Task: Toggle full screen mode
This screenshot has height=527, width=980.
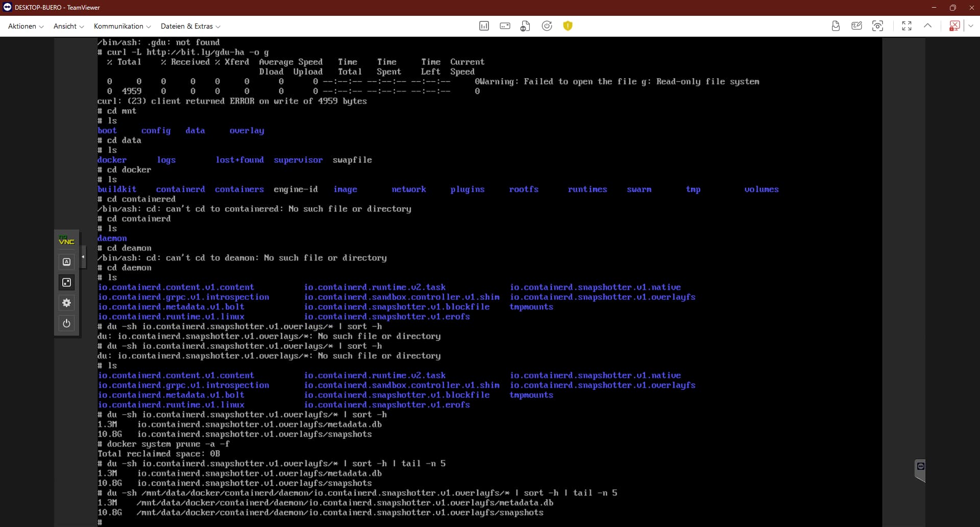Action: [906, 26]
